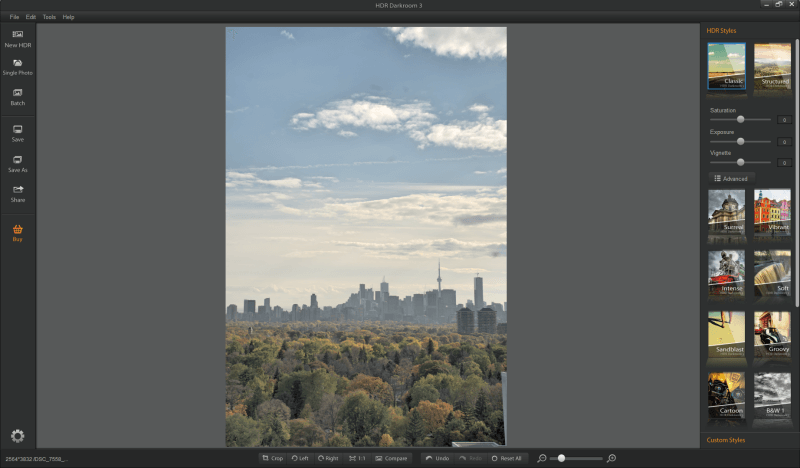Screen dimensions: 800x468
Task: Click the Vignette value field
Action: click(x=784, y=163)
